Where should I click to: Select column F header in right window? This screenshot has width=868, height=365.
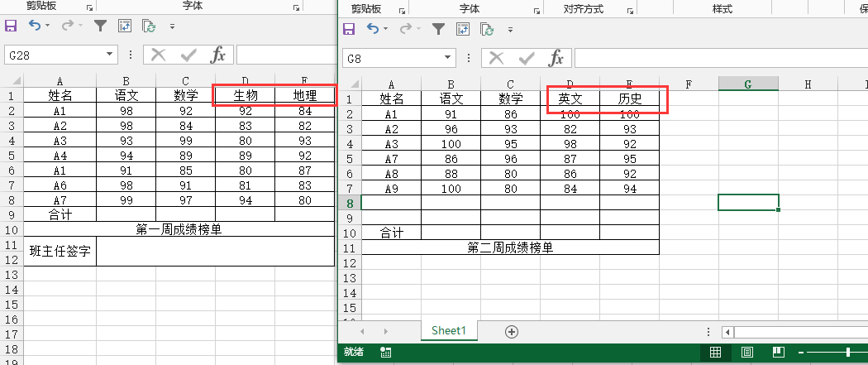click(689, 84)
